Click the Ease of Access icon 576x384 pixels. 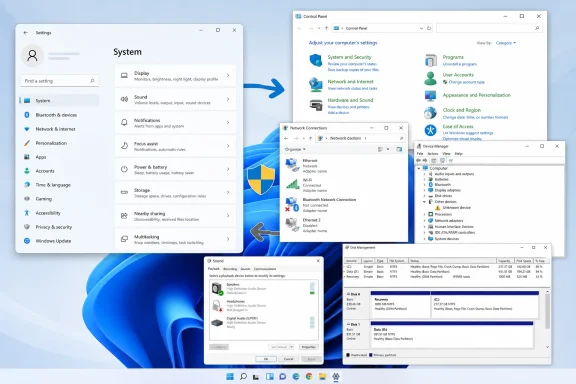coord(431,130)
